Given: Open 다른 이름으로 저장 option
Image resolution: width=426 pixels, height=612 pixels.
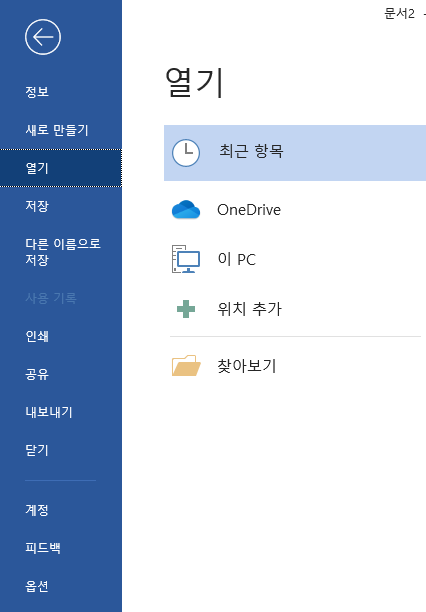Looking at the screenshot, I should point(61,252).
